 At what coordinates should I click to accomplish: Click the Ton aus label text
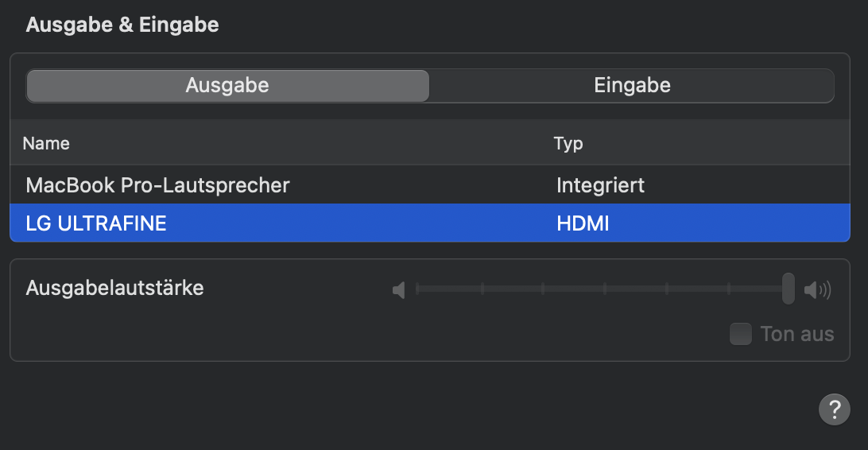[x=797, y=334]
